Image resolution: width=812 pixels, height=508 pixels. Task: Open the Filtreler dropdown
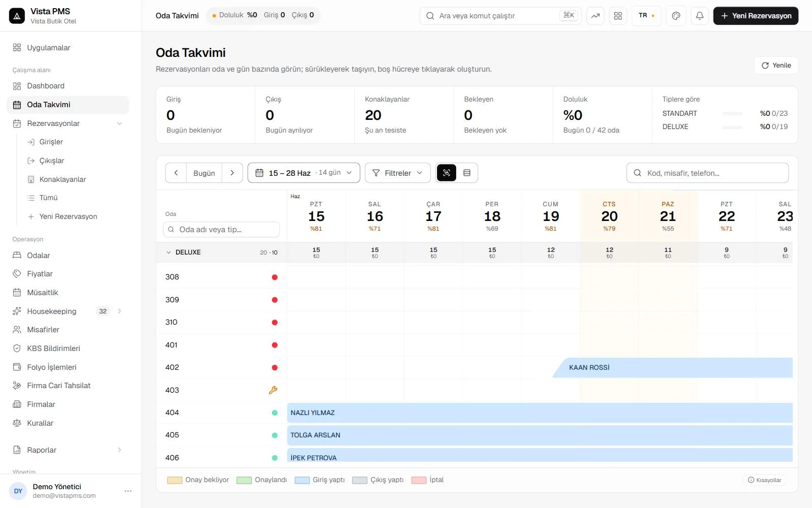coord(398,173)
